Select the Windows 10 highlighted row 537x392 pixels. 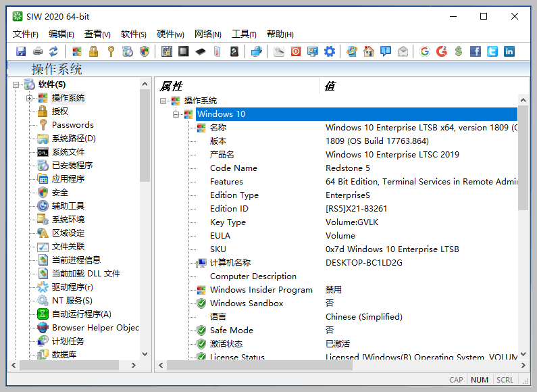[x=357, y=114]
